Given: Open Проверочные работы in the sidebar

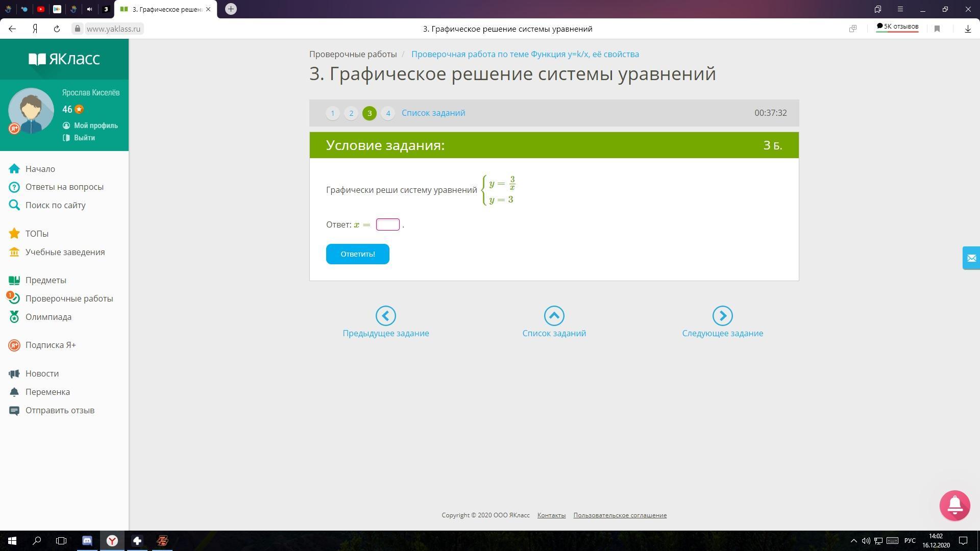Looking at the screenshot, I should 69,298.
